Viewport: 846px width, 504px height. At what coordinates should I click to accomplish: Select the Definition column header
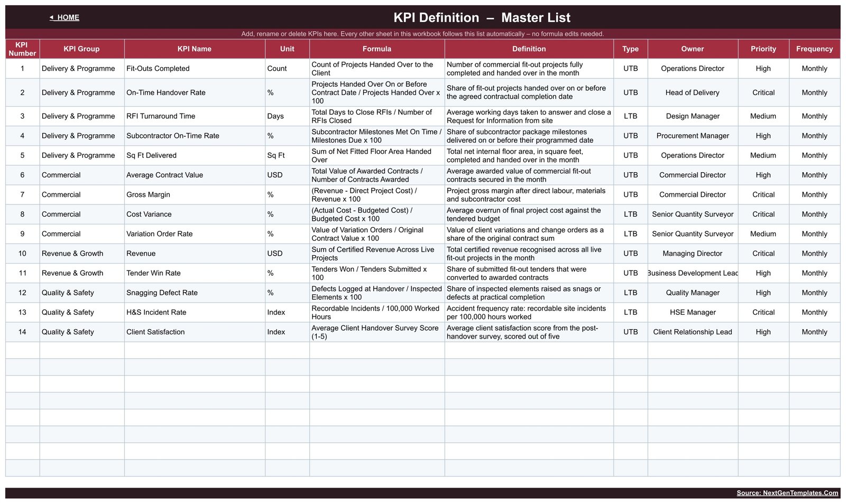[529, 49]
